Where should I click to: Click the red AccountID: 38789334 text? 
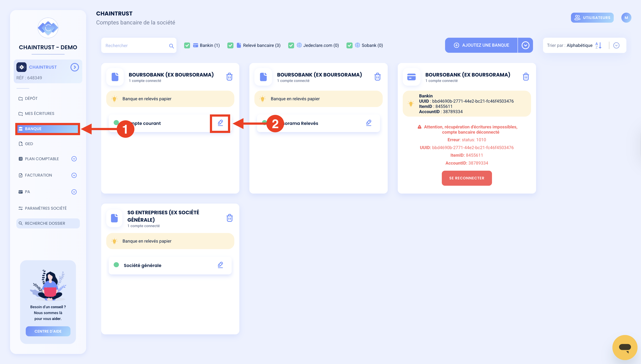pos(467,163)
